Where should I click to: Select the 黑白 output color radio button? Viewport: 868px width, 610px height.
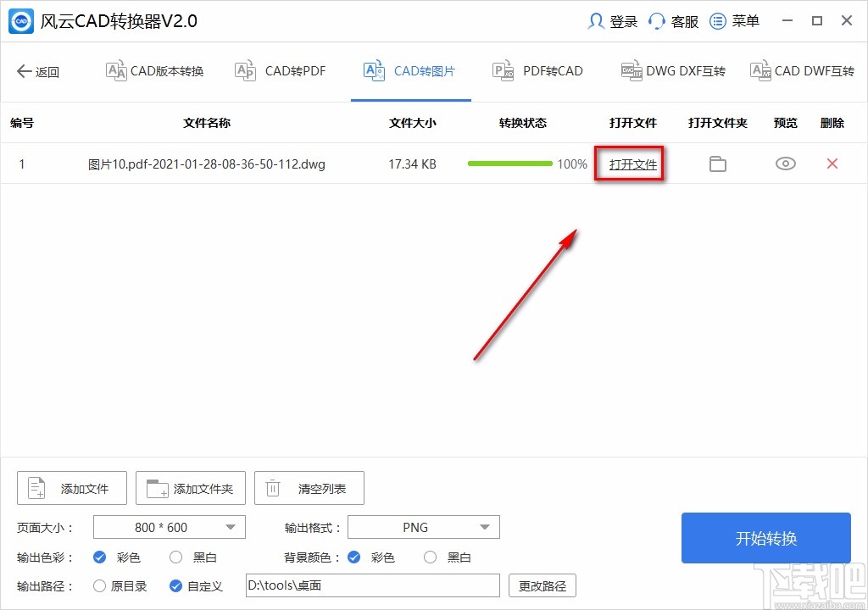175,557
